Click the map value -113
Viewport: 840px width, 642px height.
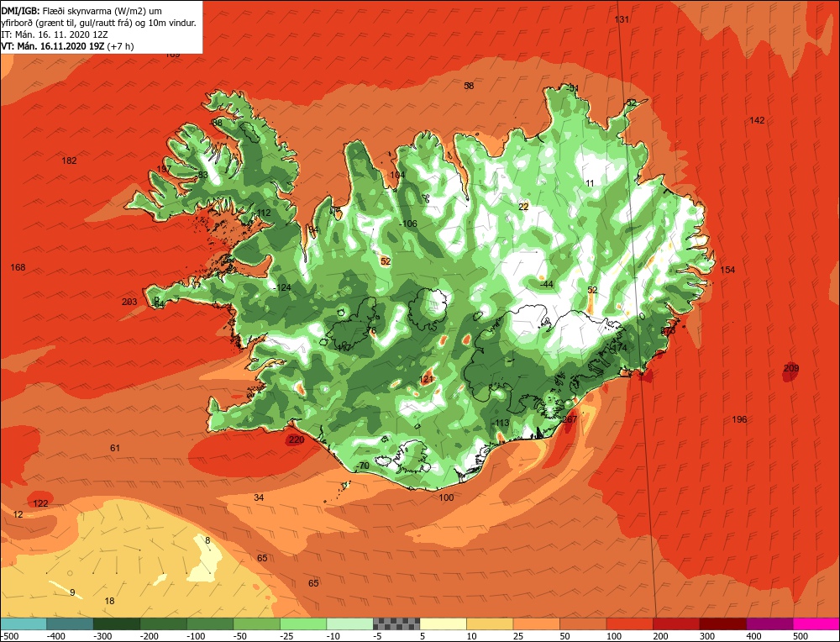coord(501,424)
